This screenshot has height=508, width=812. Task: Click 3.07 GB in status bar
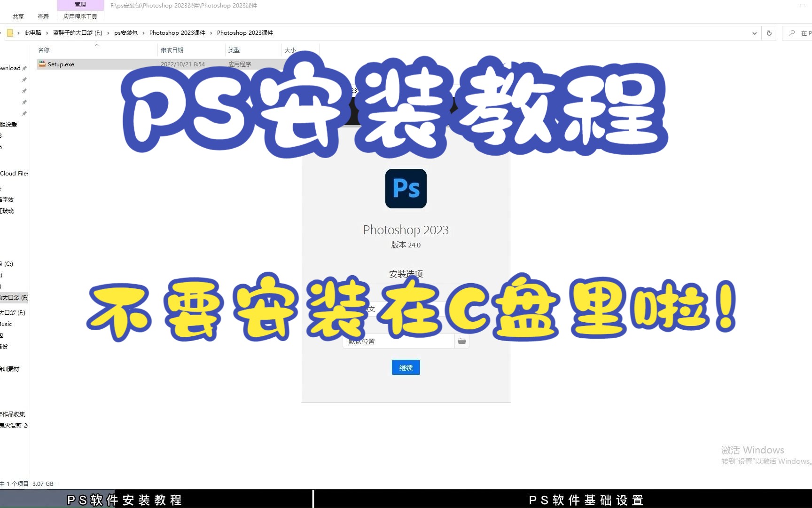coord(43,484)
